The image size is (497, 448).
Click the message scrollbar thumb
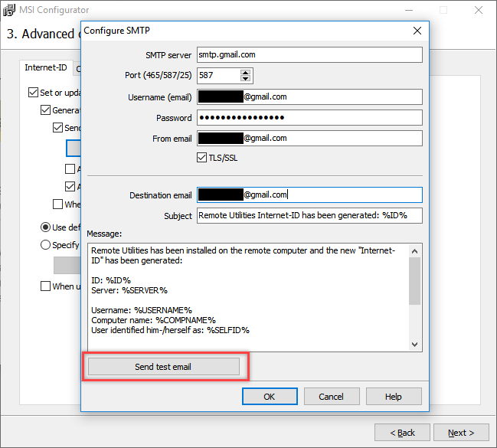(414, 281)
